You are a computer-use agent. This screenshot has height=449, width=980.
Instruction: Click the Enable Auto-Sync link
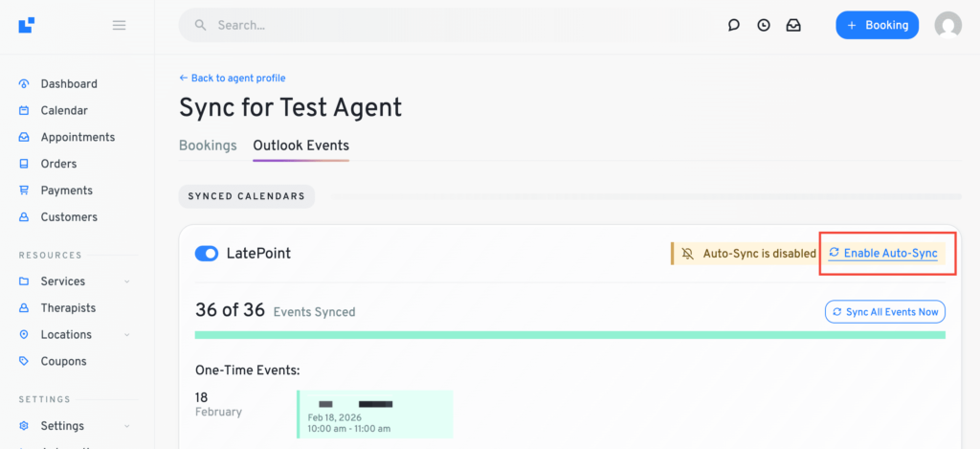tap(890, 253)
